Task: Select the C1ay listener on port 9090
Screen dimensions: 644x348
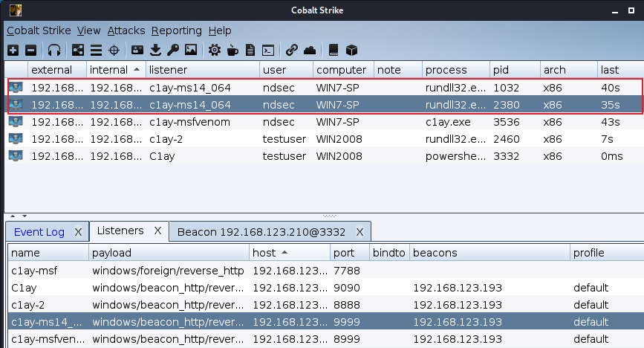Action: point(326,288)
